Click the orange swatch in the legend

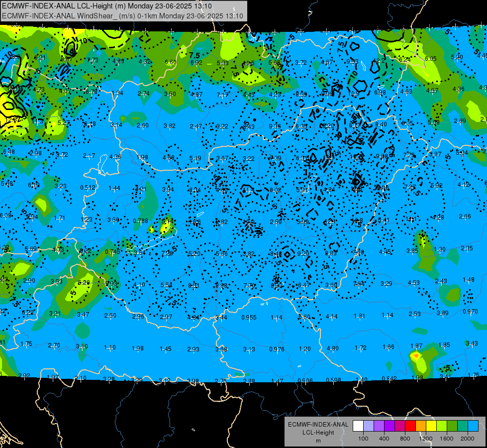pyautogui.click(x=421, y=426)
